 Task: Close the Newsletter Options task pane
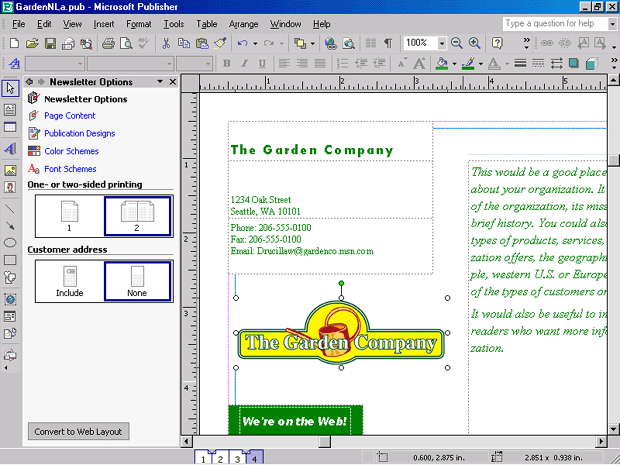(x=173, y=81)
